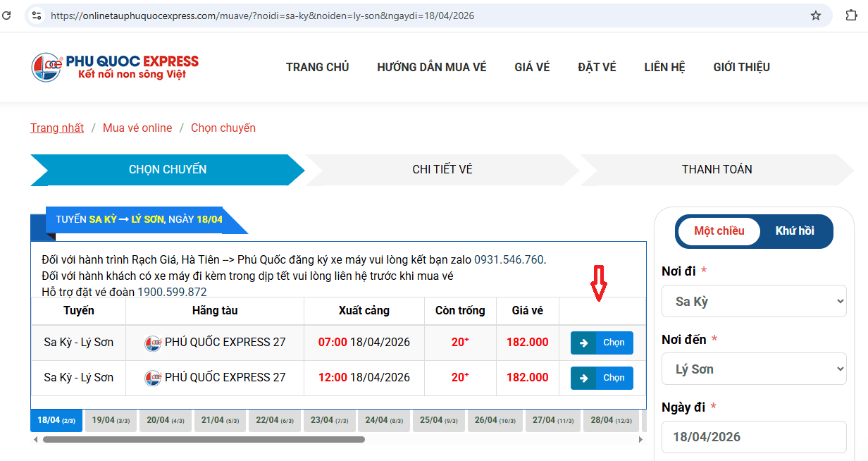Choose the 12:00 departure with Chọn button
The image size is (868, 461).
[602, 378]
